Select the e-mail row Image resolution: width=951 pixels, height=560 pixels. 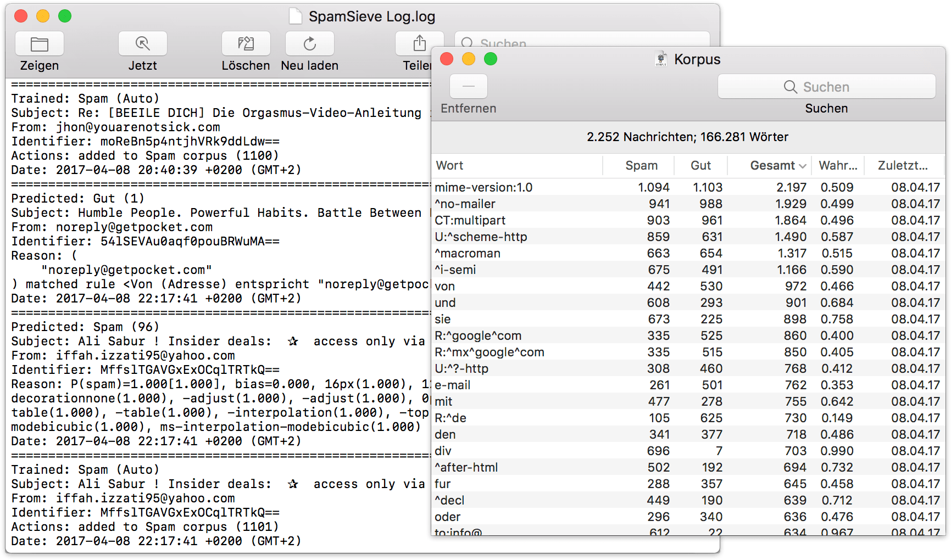(x=688, y=385)
